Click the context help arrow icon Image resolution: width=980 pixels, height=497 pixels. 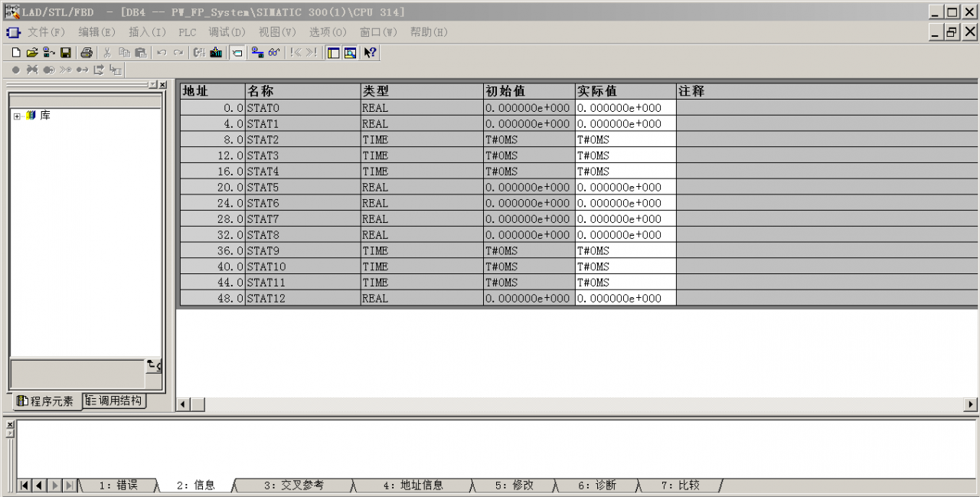tap(371, 53)
